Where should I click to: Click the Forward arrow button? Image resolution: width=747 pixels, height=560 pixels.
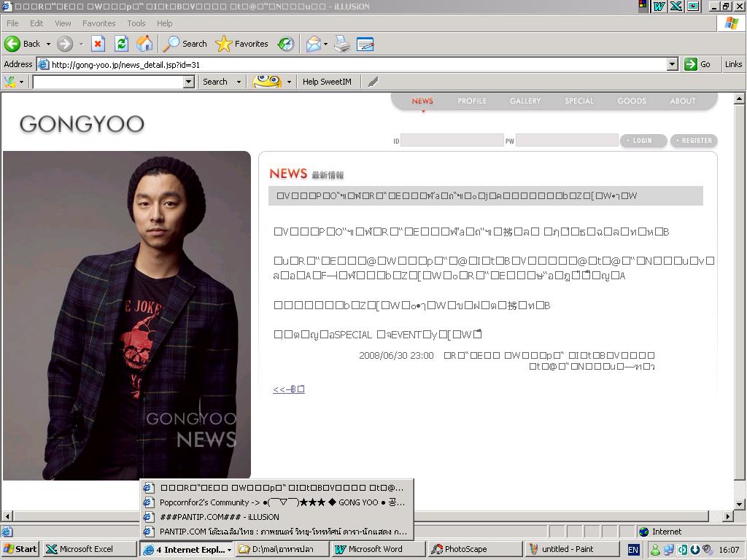(x=65, y=44)
